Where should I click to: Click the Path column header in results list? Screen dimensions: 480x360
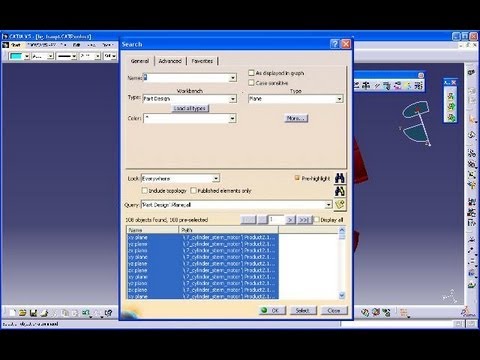click(229, 230)
